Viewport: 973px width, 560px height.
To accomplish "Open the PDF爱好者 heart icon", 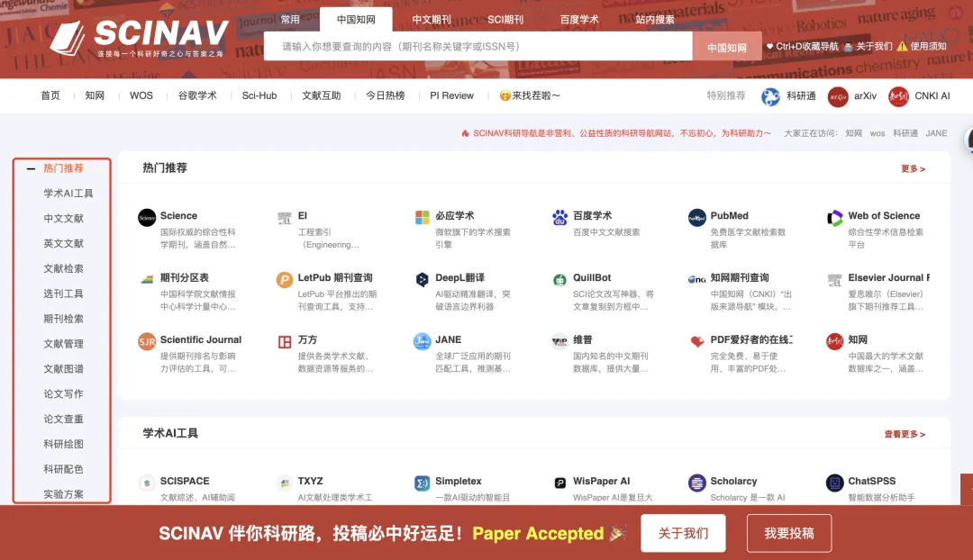I will point(696,342).
